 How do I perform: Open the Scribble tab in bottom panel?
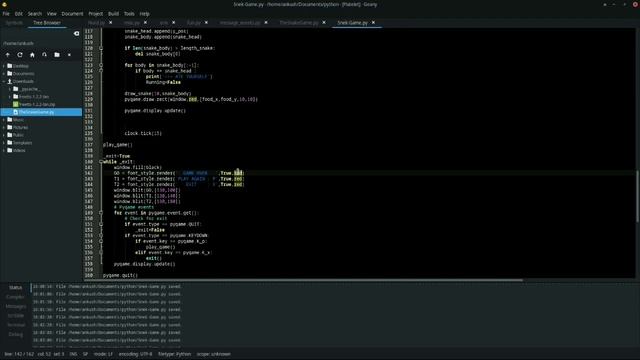point(16,316)
